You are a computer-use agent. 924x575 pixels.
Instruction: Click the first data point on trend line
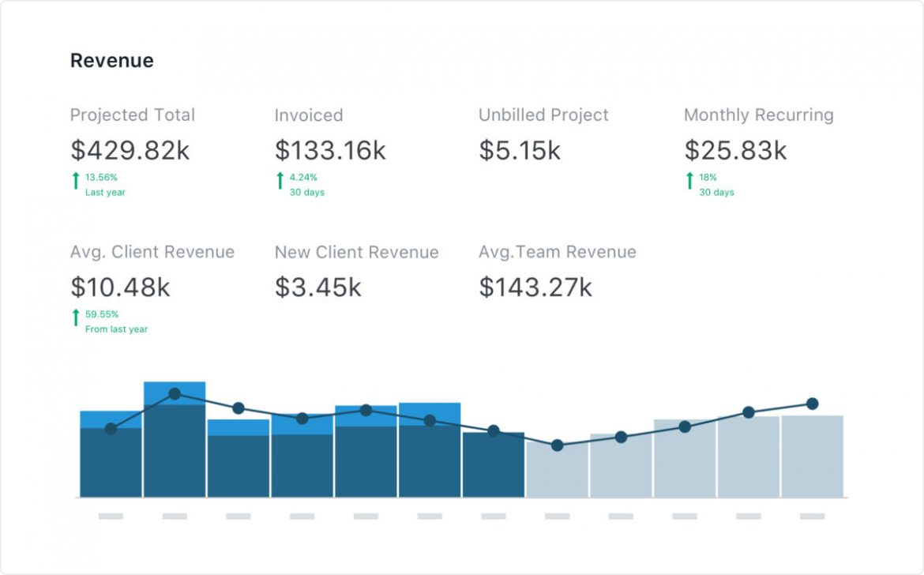click(111, 429)
